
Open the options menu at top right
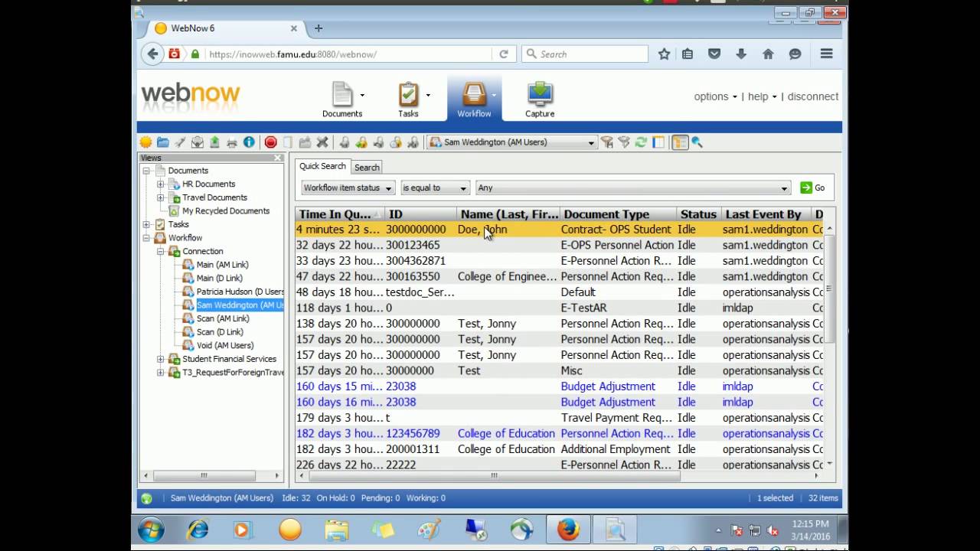pos(715,96)
